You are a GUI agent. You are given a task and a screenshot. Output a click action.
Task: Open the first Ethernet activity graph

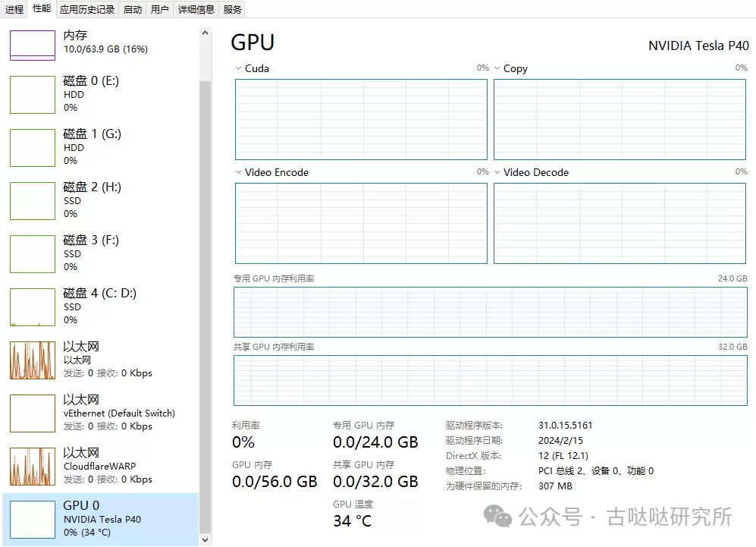[33, 360]
